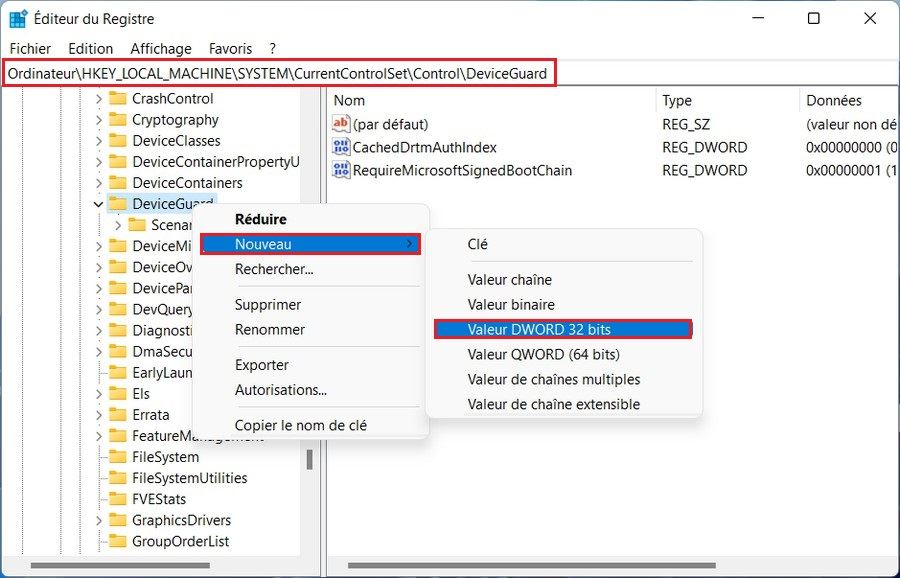900x578 pixels.
Task: Click the GraphicsDrivers folder icon
Action: pos(118,520)
